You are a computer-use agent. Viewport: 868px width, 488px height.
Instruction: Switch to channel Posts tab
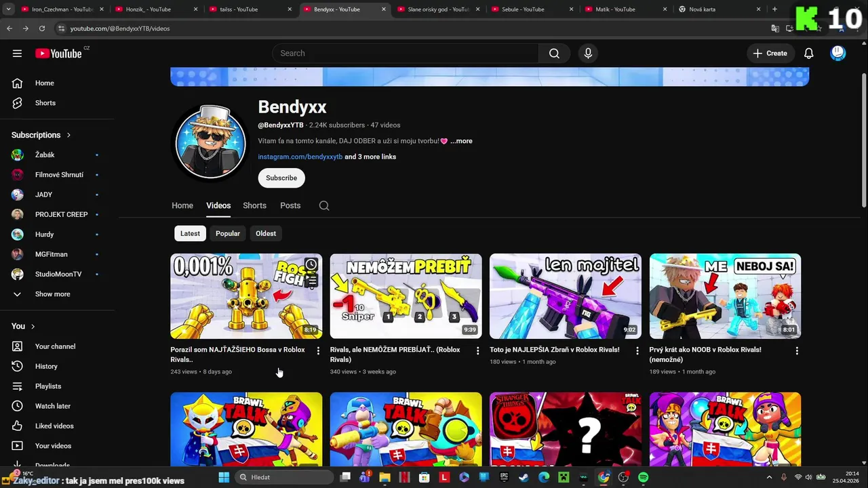pos(290,205)
